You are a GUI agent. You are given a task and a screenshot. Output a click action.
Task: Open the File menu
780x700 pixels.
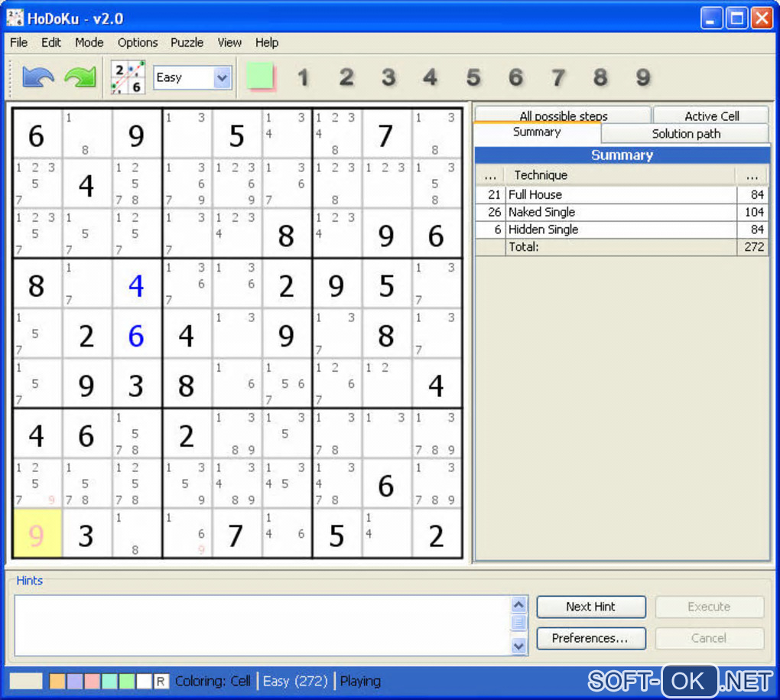coord(19,43)
